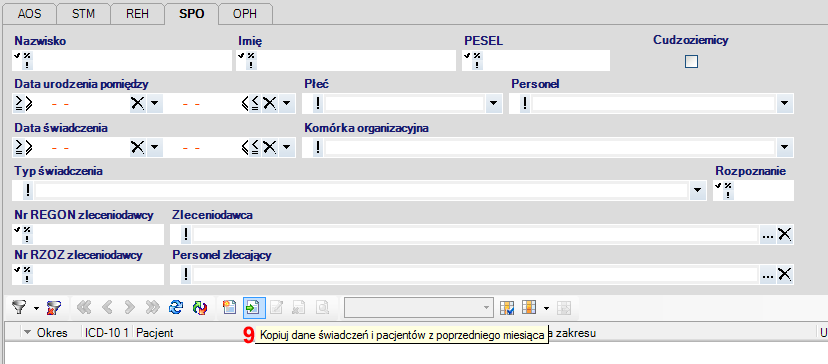
Task: Go to previous record arrow
Action: [x=107, y=307]
